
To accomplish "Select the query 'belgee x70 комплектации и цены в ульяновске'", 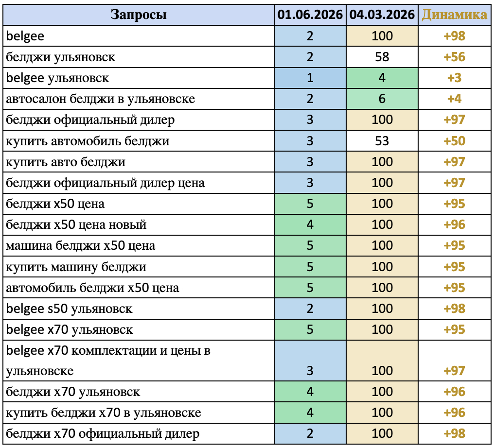I will (138, 361).
